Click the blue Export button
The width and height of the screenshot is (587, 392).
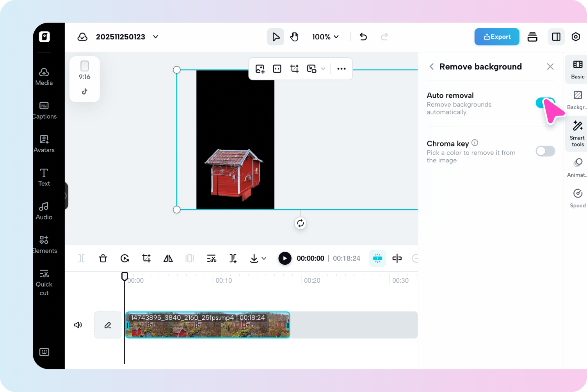(x=496, y=37)
